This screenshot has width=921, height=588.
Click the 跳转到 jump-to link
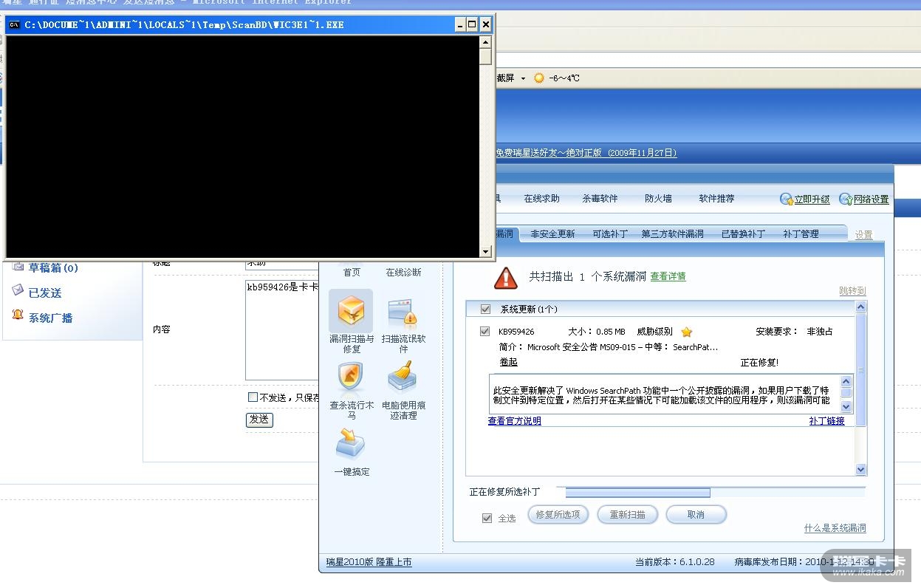pos(852,291)
